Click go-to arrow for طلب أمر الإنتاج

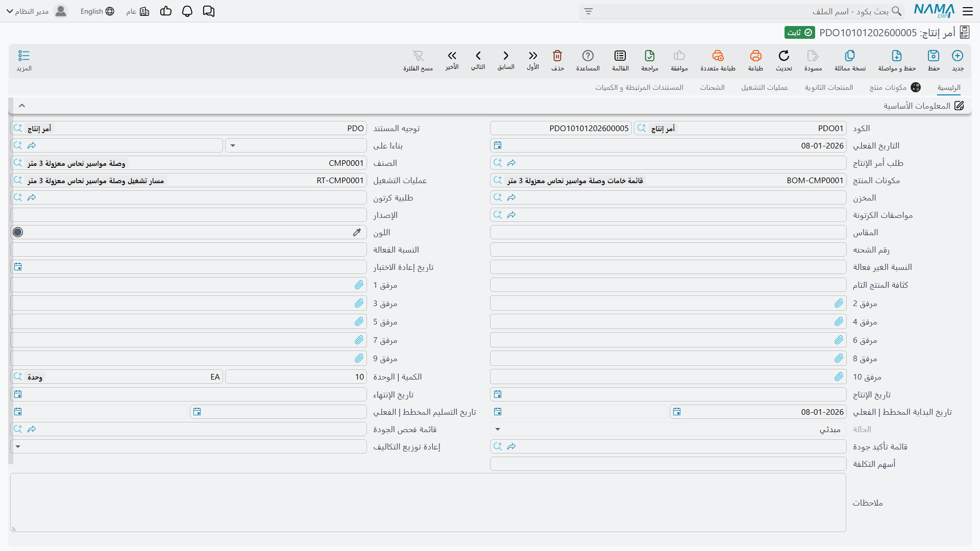click(511, 163)
